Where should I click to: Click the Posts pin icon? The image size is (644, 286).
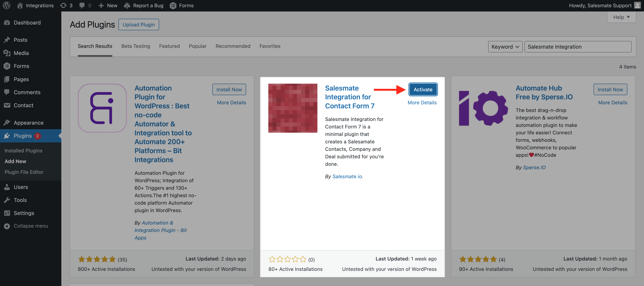[x=7, y=40]
